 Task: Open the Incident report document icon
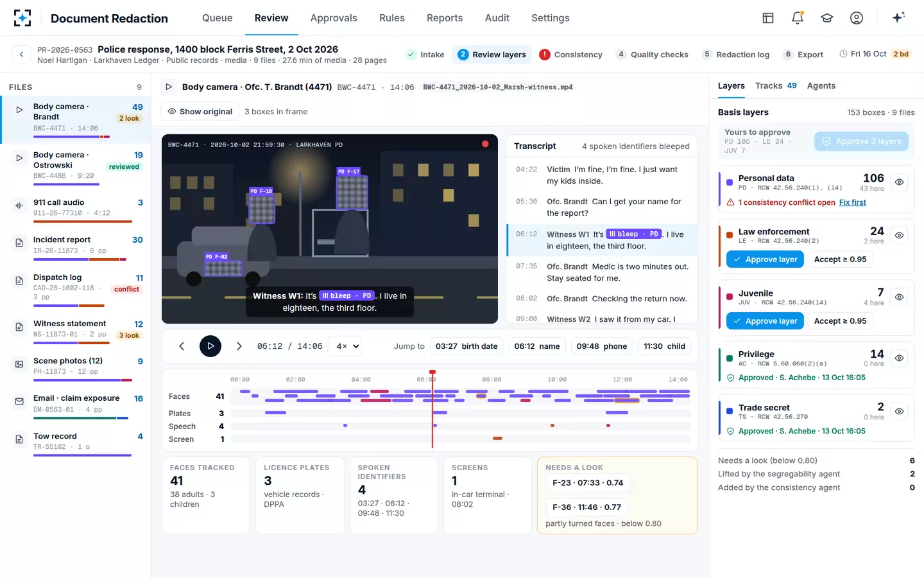click(19, 243)
